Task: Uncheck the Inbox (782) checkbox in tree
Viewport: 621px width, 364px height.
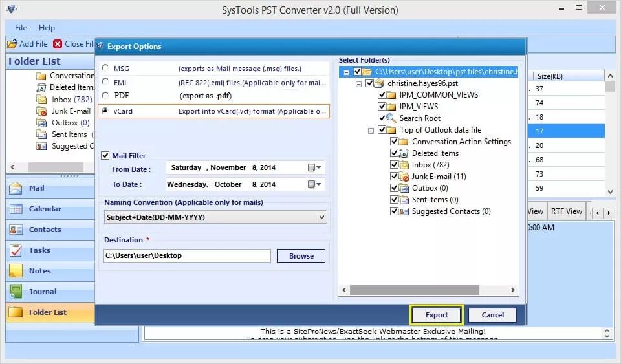Action: click(x=394, y=165)
